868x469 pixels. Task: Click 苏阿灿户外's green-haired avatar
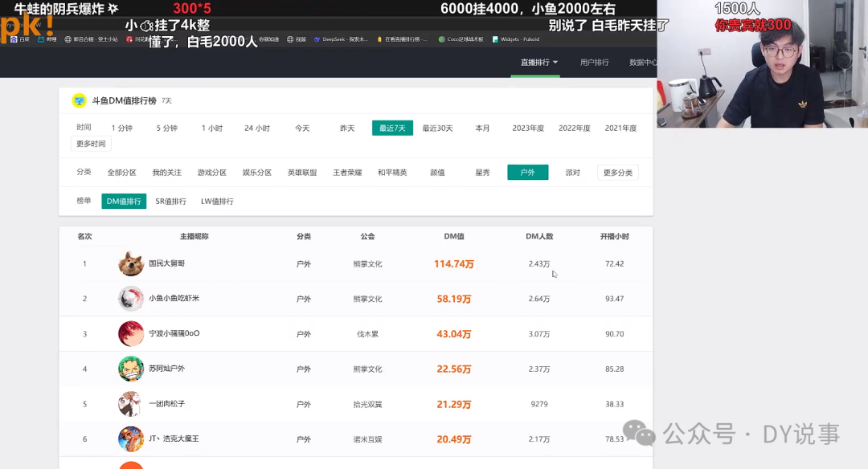coord(131,369)
